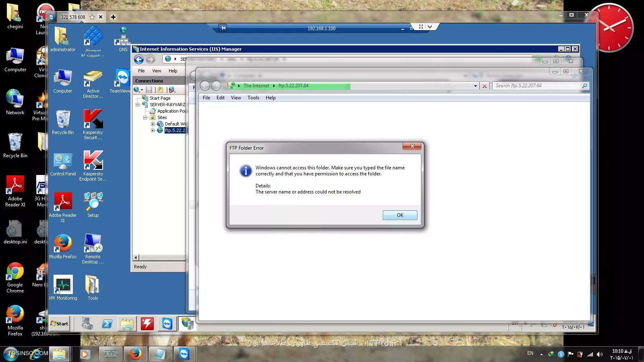The image size is (644, 362).
Task: Open the Kaspersky Security desktop icon
Action: click(93, 124)
